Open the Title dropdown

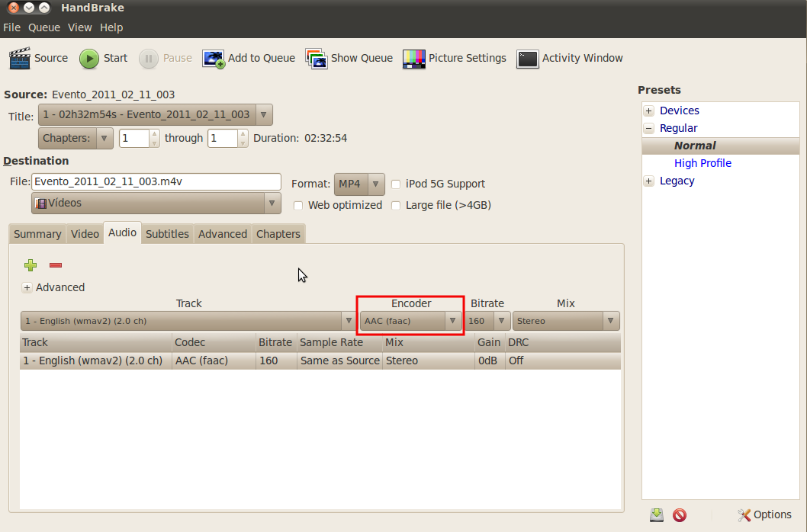[156, 115]
